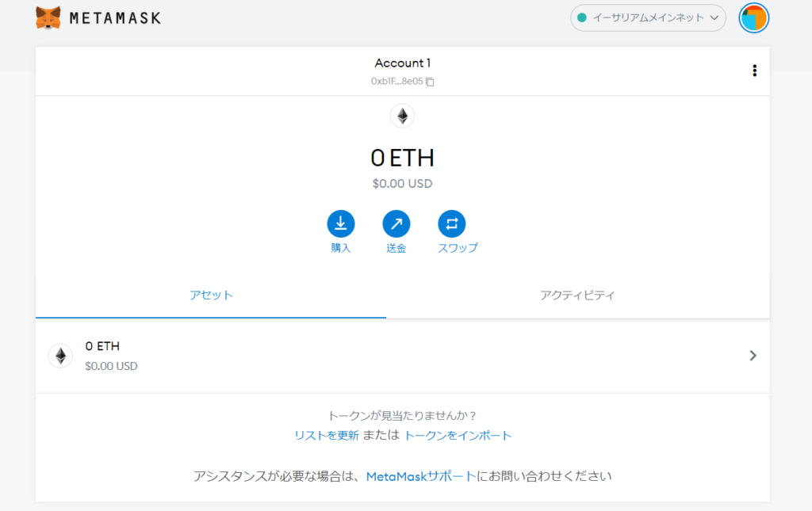Click the 送金 (Send) arrow icon
812x511 pixels.
click(x=396, y=223)
